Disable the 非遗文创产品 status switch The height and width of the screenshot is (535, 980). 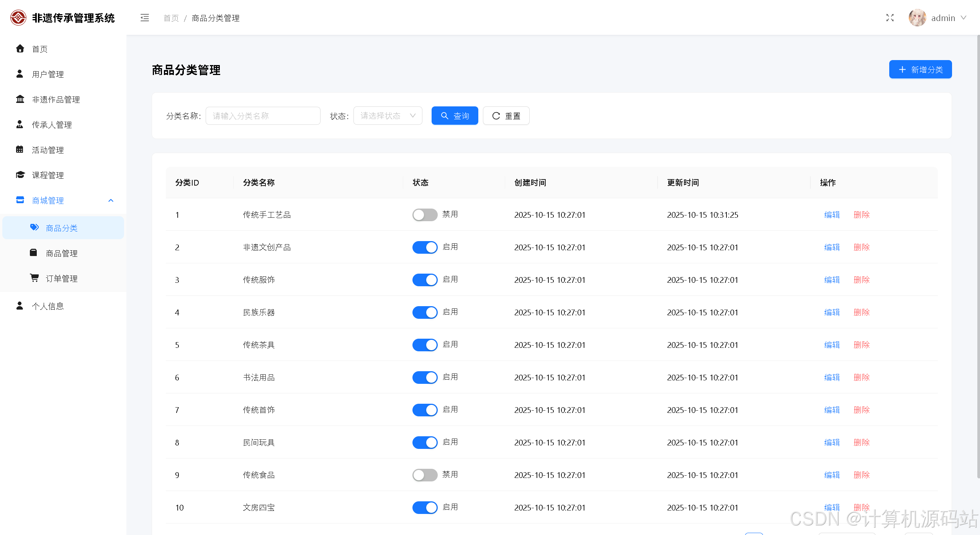tap(424, 247)
